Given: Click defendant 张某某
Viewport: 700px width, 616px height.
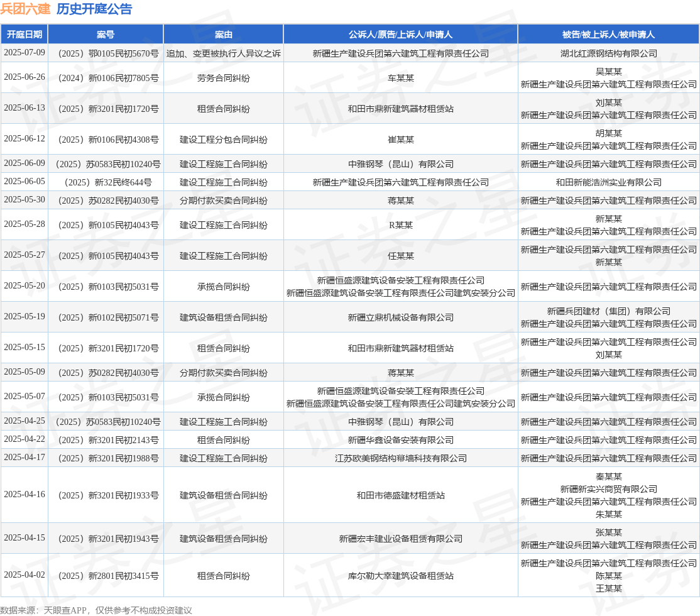Looking at the screenshot, I should tap(608, 532).
